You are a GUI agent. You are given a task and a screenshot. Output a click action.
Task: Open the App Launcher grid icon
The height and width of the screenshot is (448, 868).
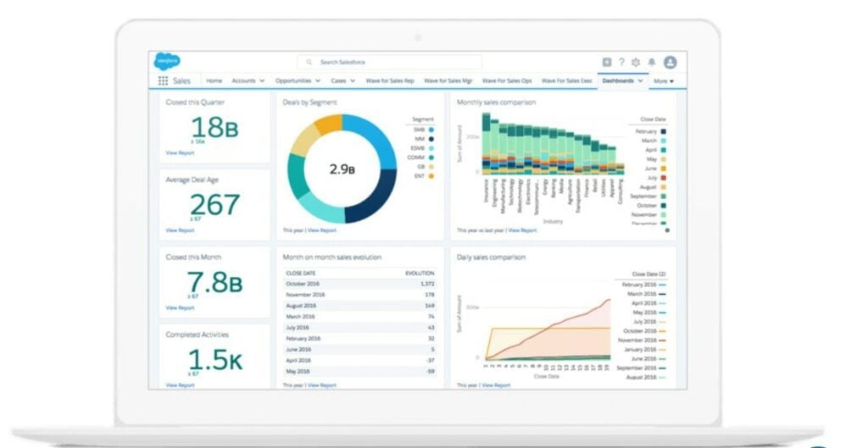[x=164, y=80]
